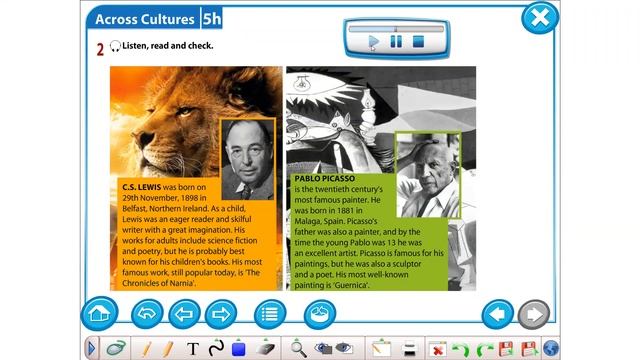Open the globe web icon
640x360 pixels.
551,349
